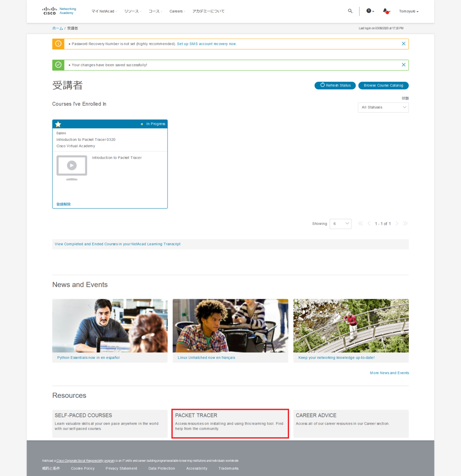The height and width of the screenshot is (476, 461).
Task: Click the 登録解除 unenroll link
Action: pos(63,204)
